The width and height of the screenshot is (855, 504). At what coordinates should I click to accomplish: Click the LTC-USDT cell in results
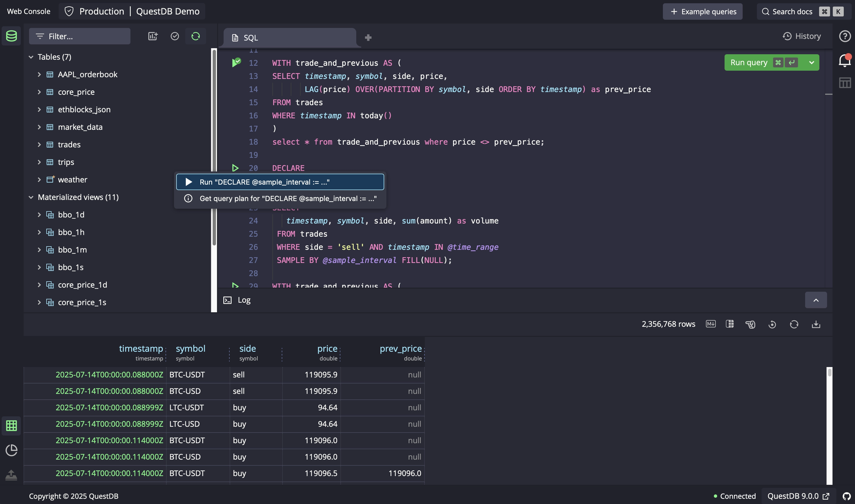[198, 408]
